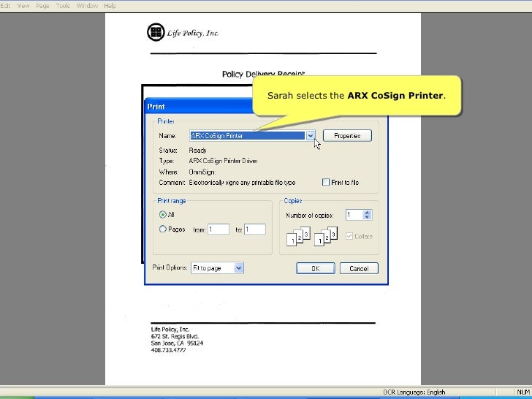
Task: Click the NUM status bar indicator
Action: point(523,392)
